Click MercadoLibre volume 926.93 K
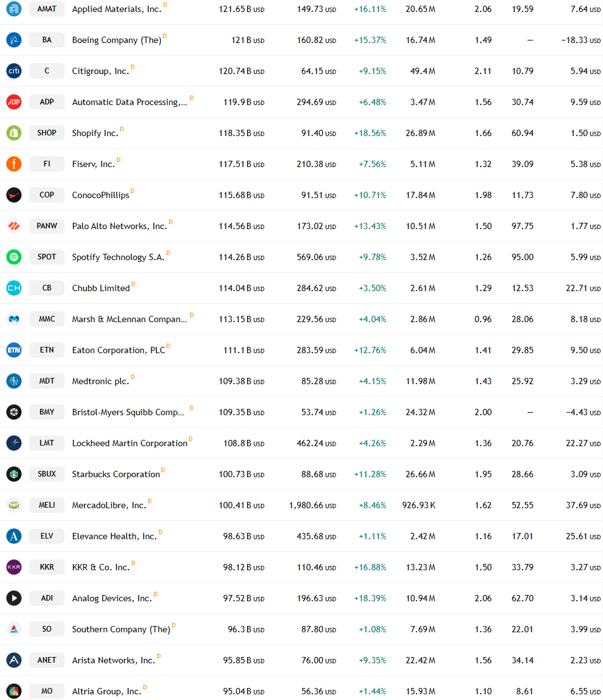 click(419, 505)
